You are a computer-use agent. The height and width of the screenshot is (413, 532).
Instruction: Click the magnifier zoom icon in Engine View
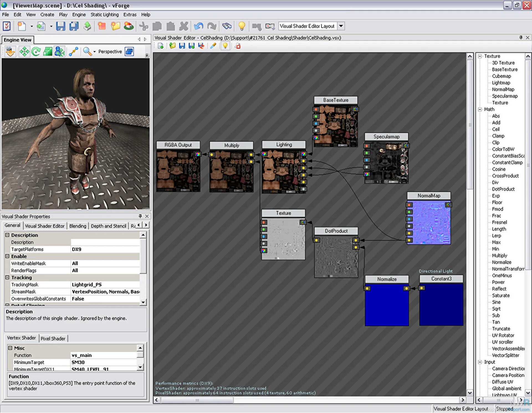coord(87,52)
